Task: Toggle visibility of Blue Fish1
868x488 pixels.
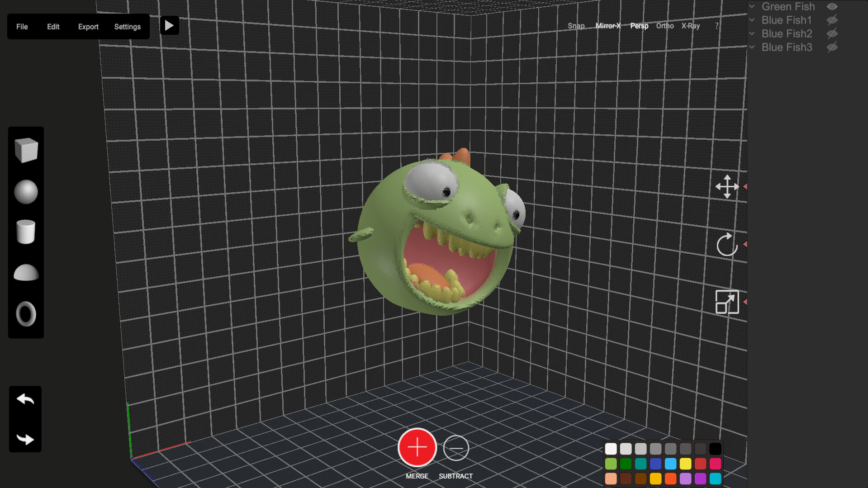Action: (x=832, y=20)
